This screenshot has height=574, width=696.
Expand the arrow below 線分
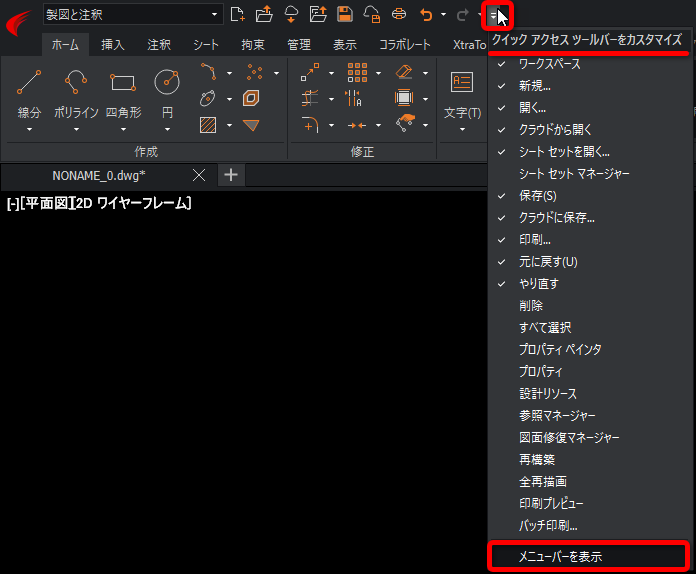click(x=29, y=130)
